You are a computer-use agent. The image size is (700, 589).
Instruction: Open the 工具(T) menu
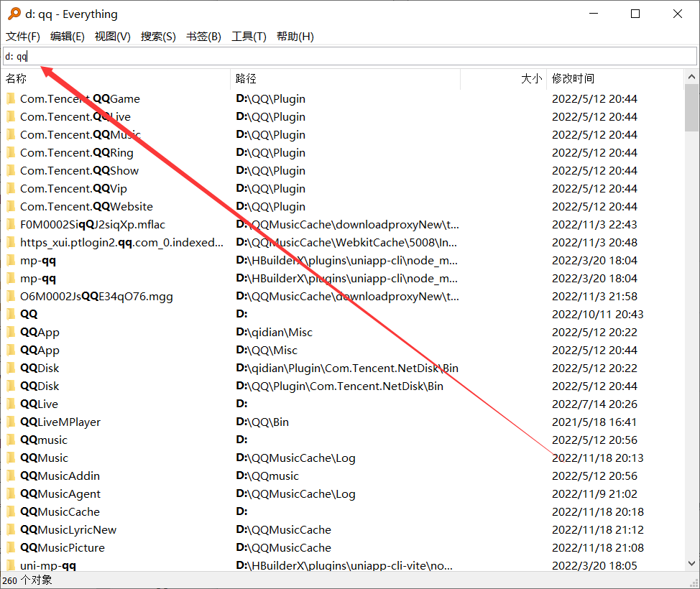(249, 37)
